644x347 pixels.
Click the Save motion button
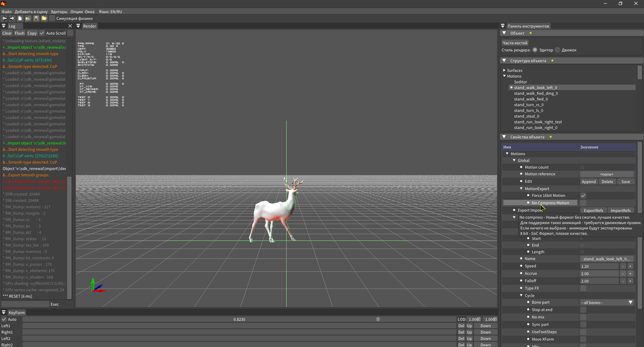(x=625, y=182)
